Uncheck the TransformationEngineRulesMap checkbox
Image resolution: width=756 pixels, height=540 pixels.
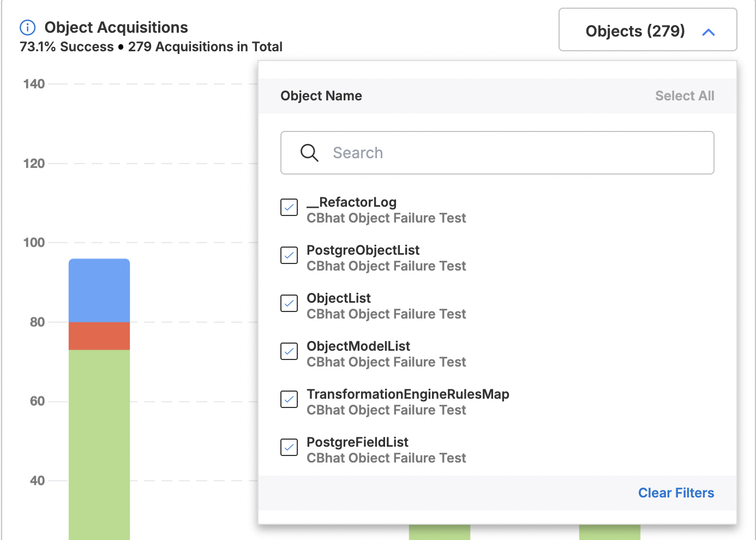click(289, 399)
